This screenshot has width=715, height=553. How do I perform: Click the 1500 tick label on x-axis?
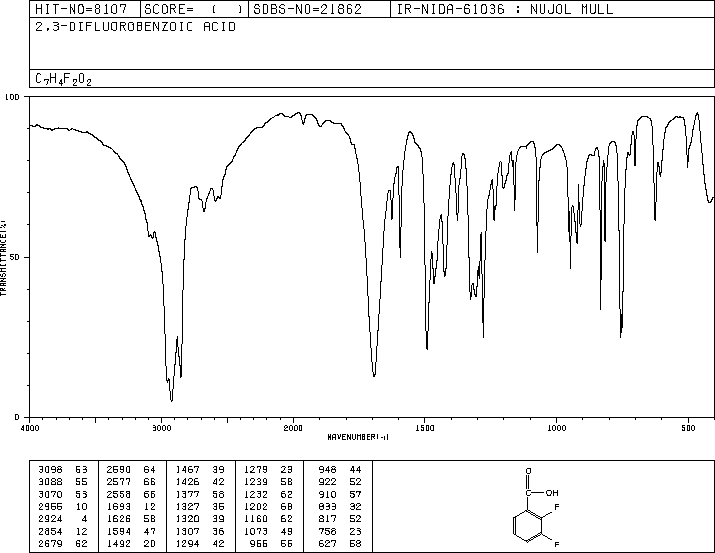pyautogui.click(x=425, y=428)
